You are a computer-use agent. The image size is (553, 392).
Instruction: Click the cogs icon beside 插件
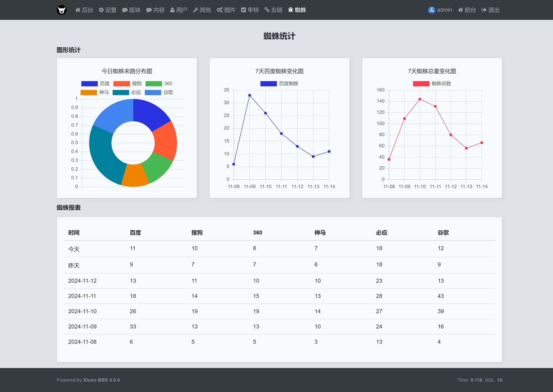(220, 10)
